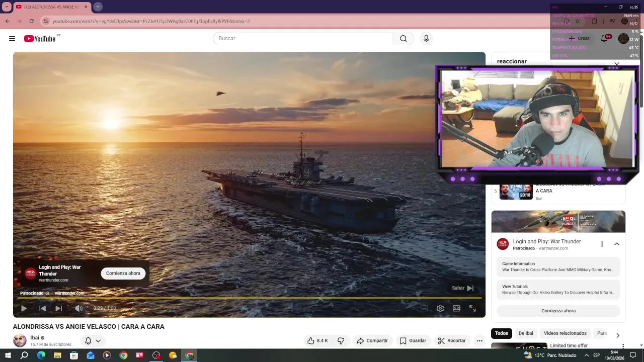Collapse the War Thunder ad panel

click(x=617, y=244)
